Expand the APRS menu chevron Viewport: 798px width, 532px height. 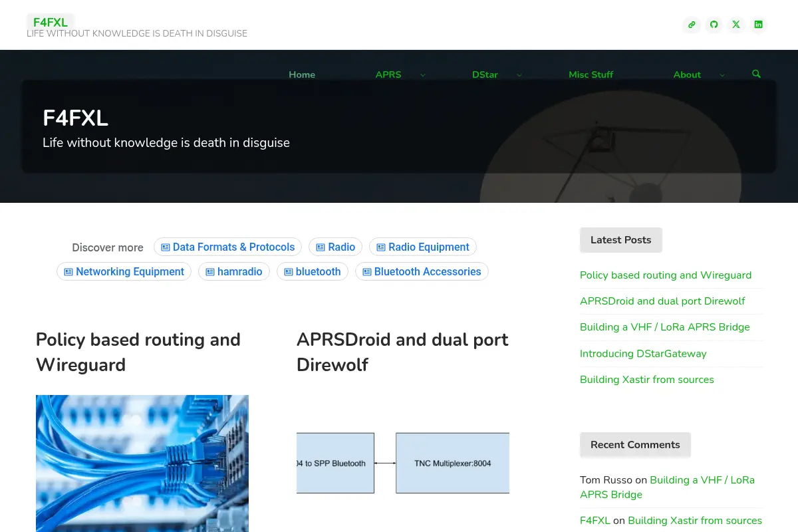[x=422, y=75]
